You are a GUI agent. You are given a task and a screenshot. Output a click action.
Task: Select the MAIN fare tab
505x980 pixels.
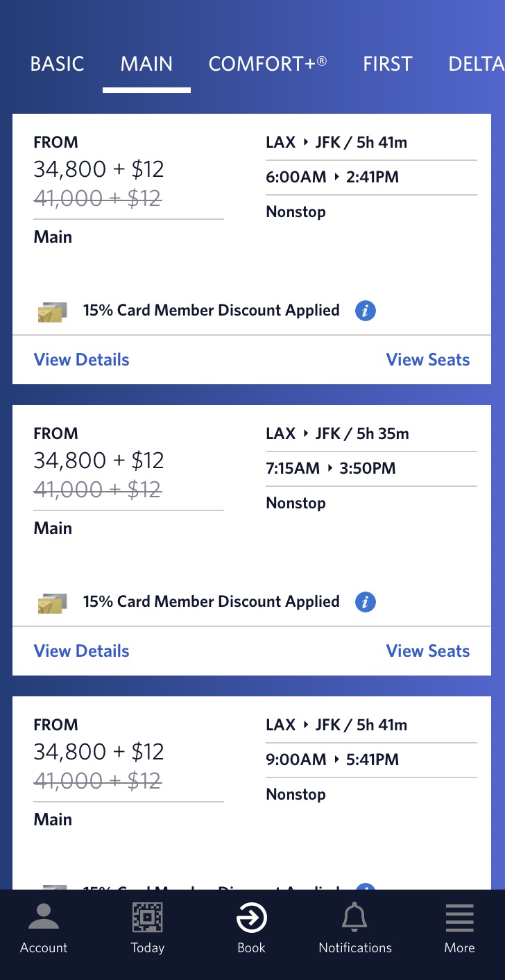click(x=146, y=65)
